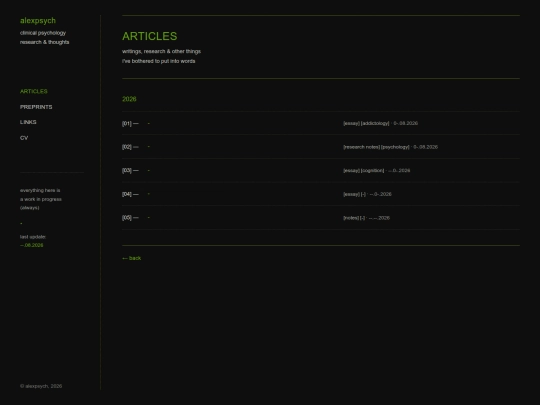Click the ARTICLES page heading
Screen dimensions: 540x405
149,36
